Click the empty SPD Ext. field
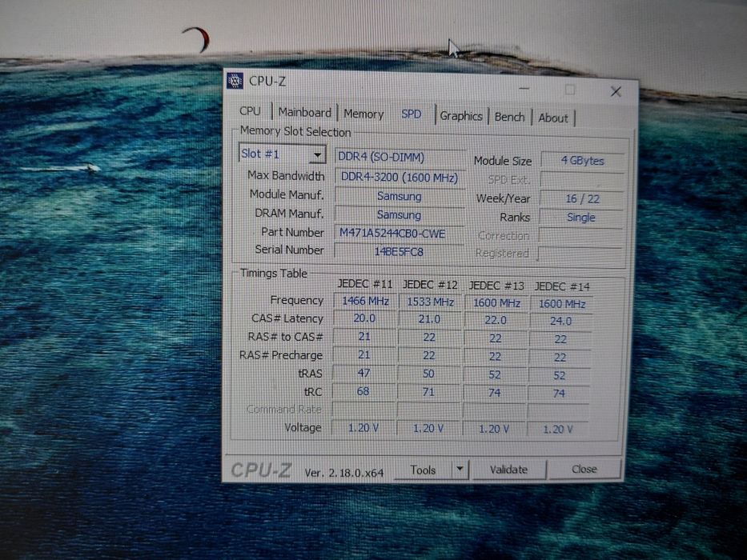 (x=582, y=180)
